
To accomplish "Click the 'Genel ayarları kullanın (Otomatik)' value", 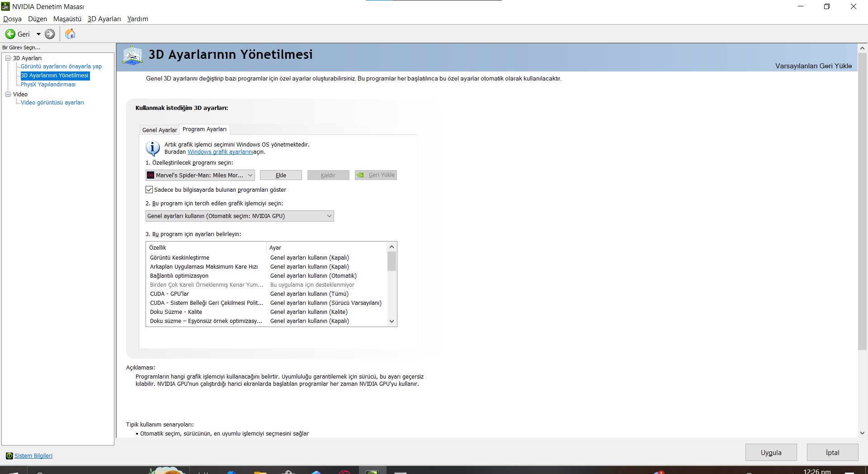I will [x=313, y=276].
